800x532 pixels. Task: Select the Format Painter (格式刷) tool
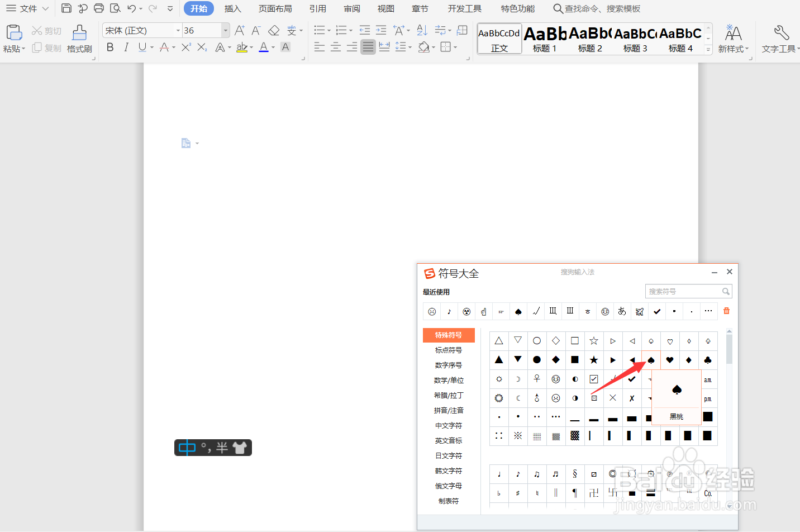(x=79, y=39)
